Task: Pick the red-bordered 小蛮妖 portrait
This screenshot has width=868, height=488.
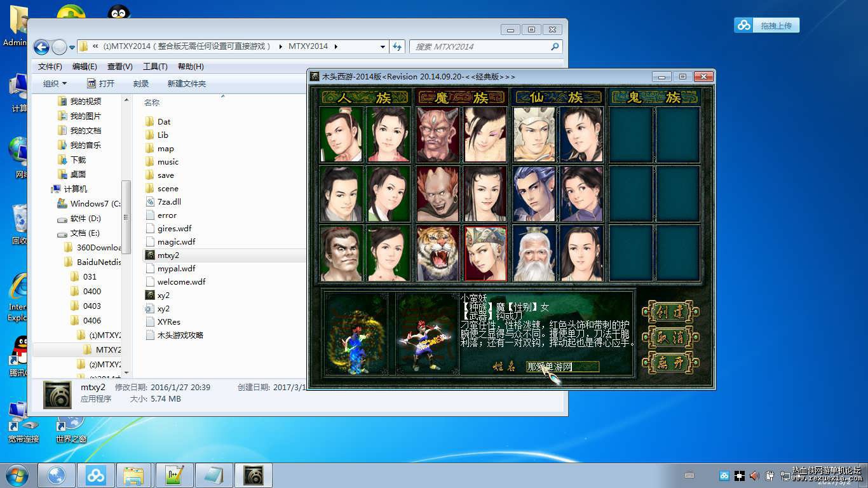Action: (x=485, y=254)
